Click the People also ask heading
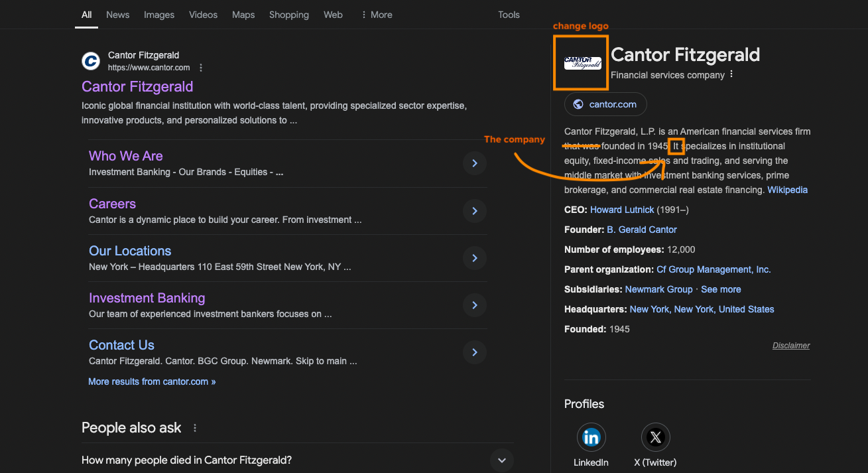 (x=131, y=428)
